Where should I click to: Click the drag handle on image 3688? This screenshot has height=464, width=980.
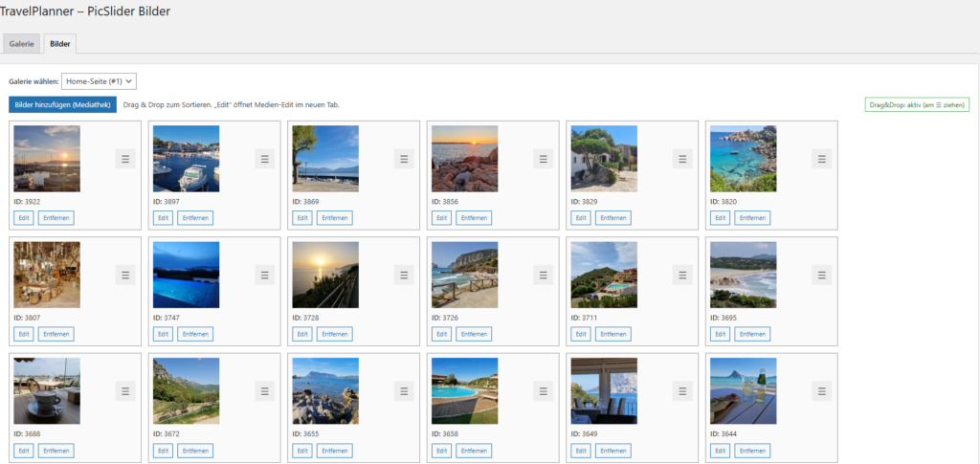[x=125, y=390]
